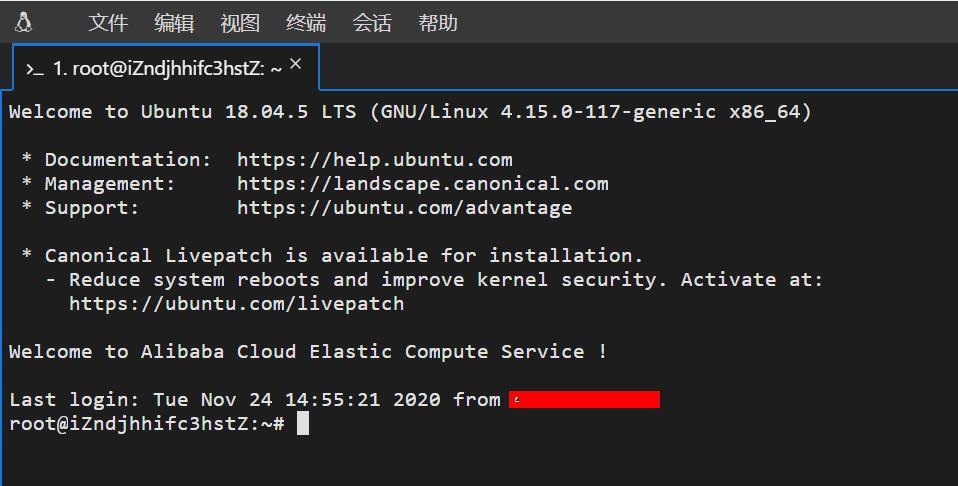Click the ubuntu.com/advantage support link
This screenshot has width=958, height=486.
click(x=404, y=208)
